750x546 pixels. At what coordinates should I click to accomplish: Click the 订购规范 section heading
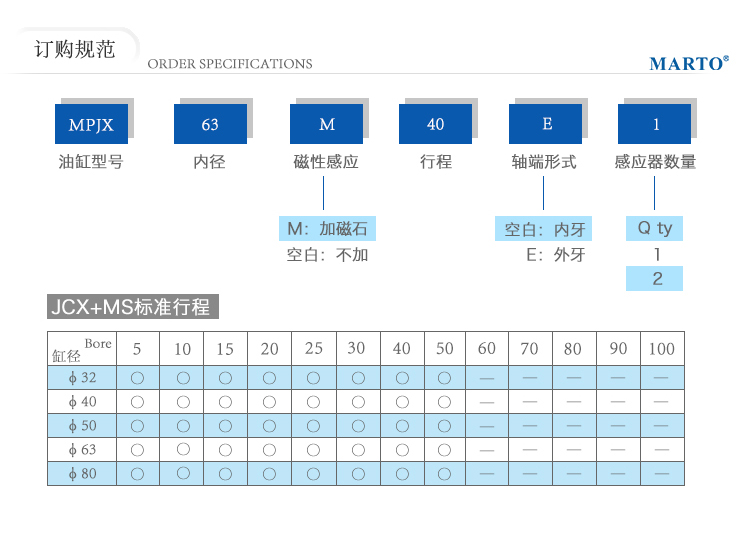(75, 50)
